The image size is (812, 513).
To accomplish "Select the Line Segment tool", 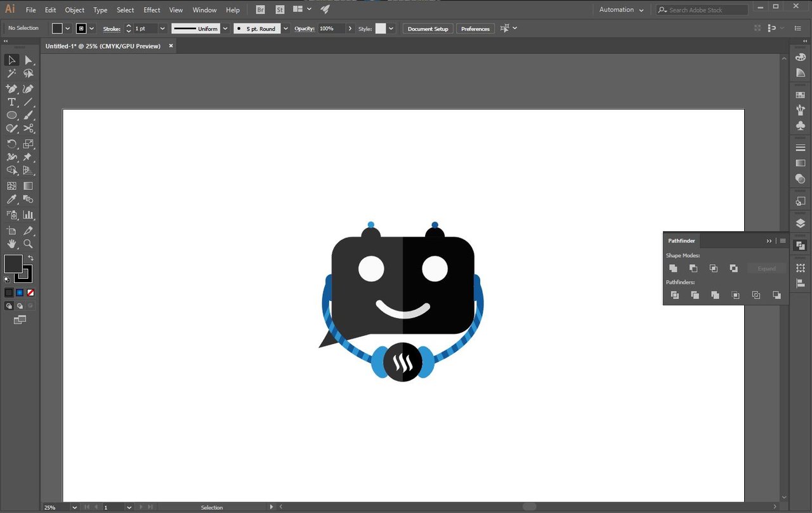I will coord(28,102).
